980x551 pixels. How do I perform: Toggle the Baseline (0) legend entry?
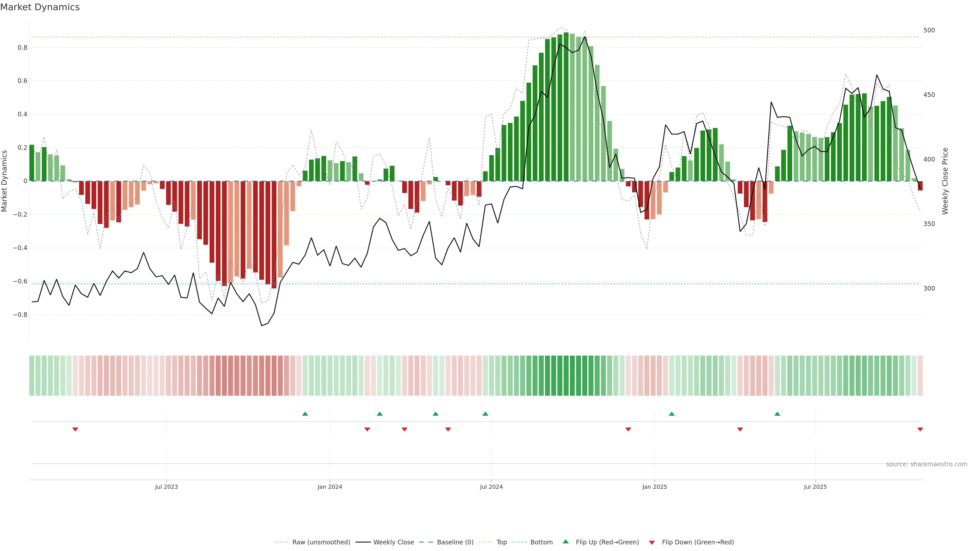455,542
